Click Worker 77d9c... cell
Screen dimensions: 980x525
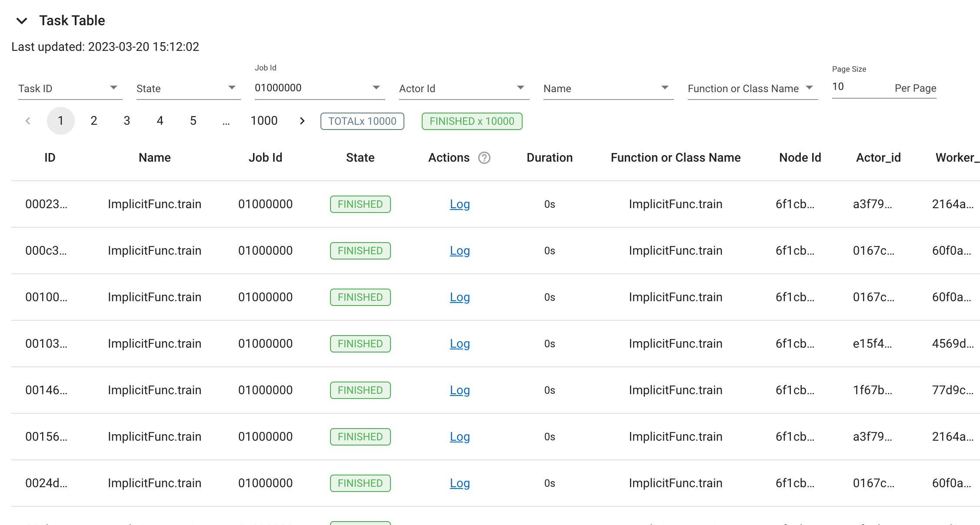point(953,390)
